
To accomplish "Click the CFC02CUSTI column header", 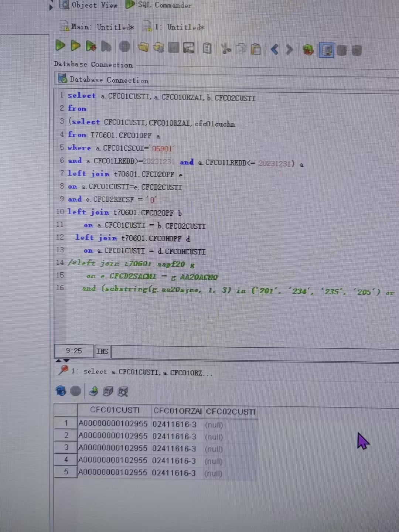I will (x=231, y=412).
